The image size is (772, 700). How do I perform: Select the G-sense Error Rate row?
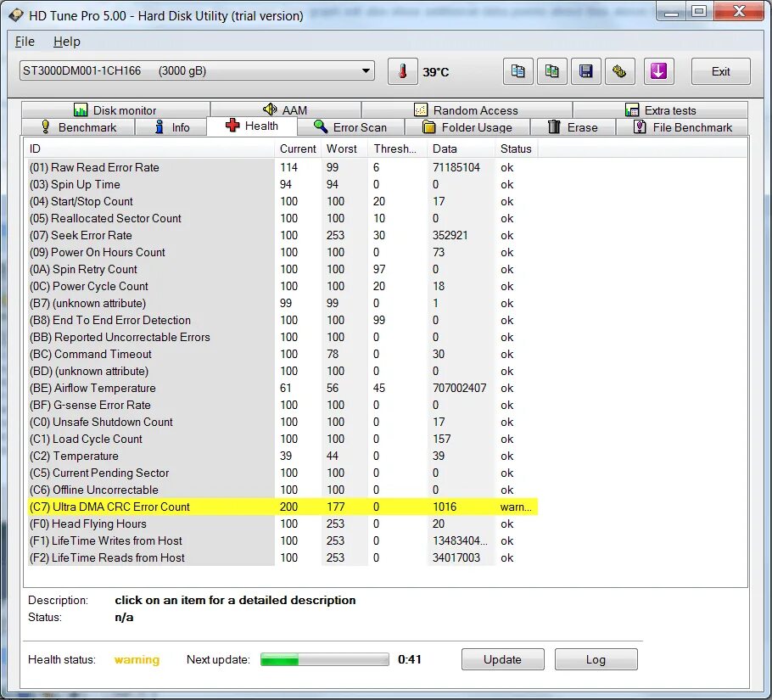(283, 405)
